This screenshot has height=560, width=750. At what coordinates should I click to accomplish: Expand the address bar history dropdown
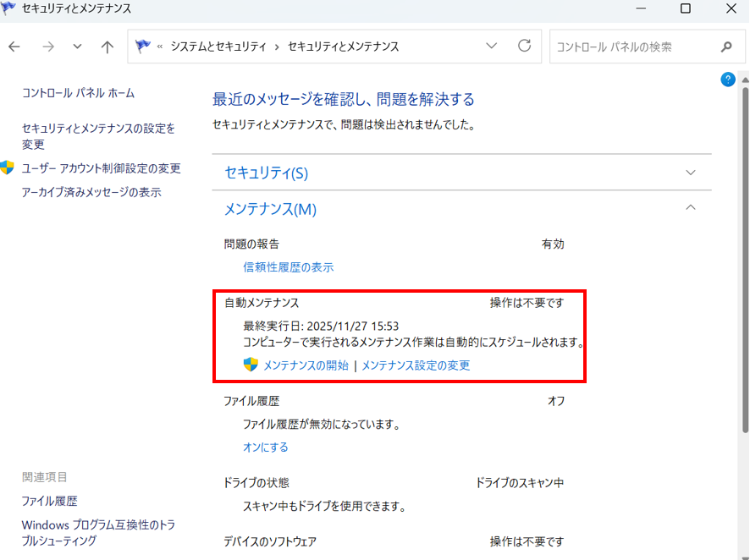(492, 47)
